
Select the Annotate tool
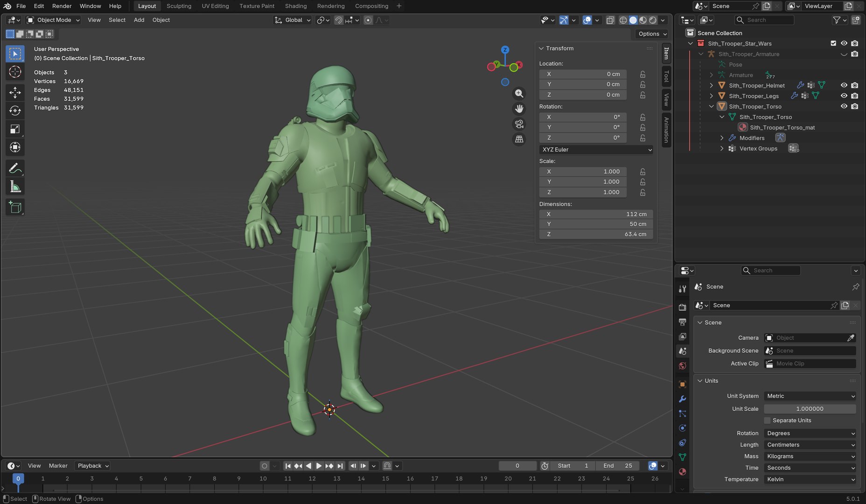[15, 168]
